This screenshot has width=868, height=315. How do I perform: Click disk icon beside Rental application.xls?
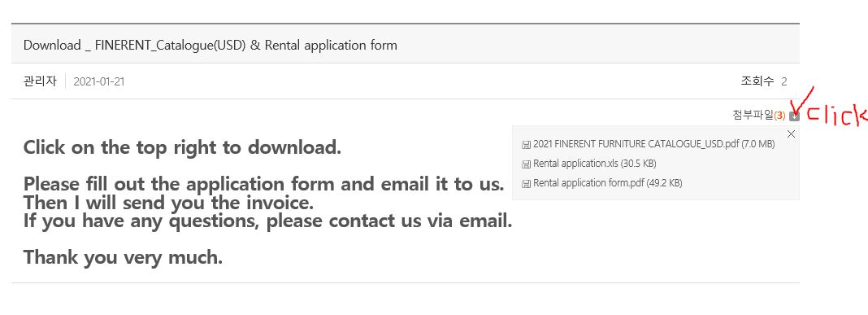pos(526,164)
